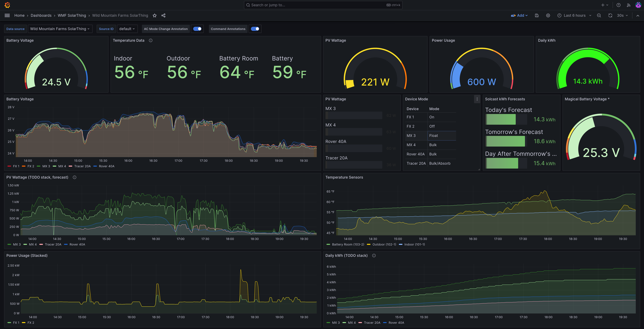Toggle Command Annotations switch

255,29
